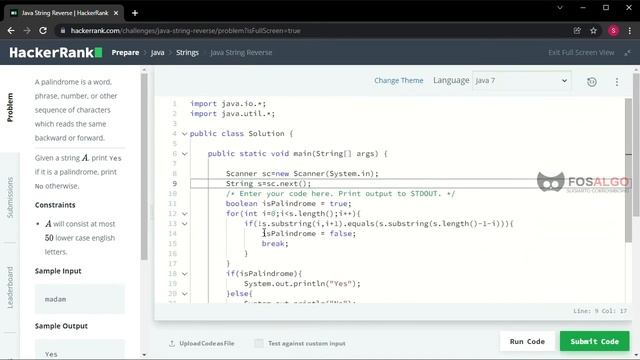
Task: Click the sample output text 'Yes'
Action: (x=51, y=354)
